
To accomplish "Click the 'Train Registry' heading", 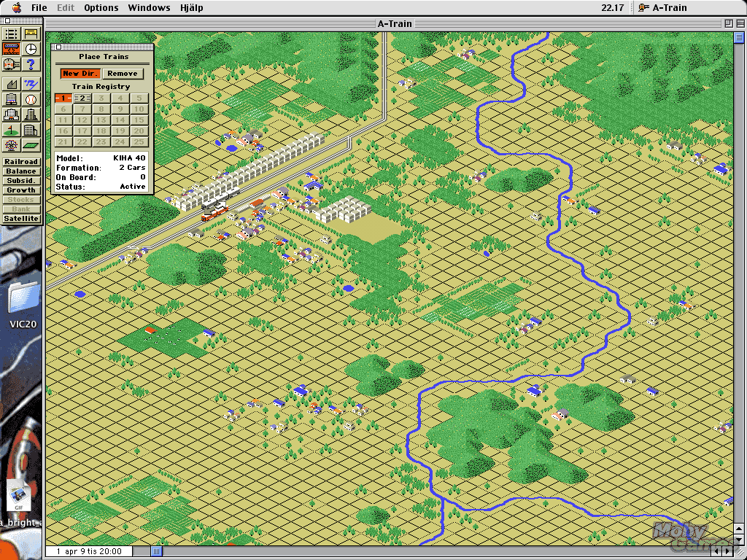I will [101, 87].
